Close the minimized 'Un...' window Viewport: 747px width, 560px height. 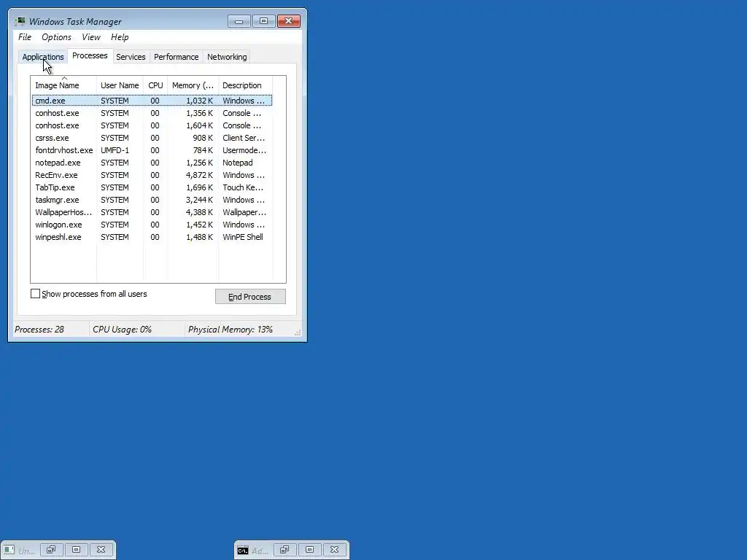click(101, 550)
